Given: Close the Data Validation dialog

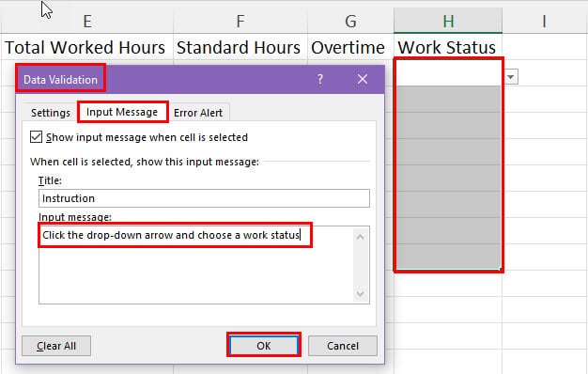Looking at the screenshot, I should pos(363,79).
